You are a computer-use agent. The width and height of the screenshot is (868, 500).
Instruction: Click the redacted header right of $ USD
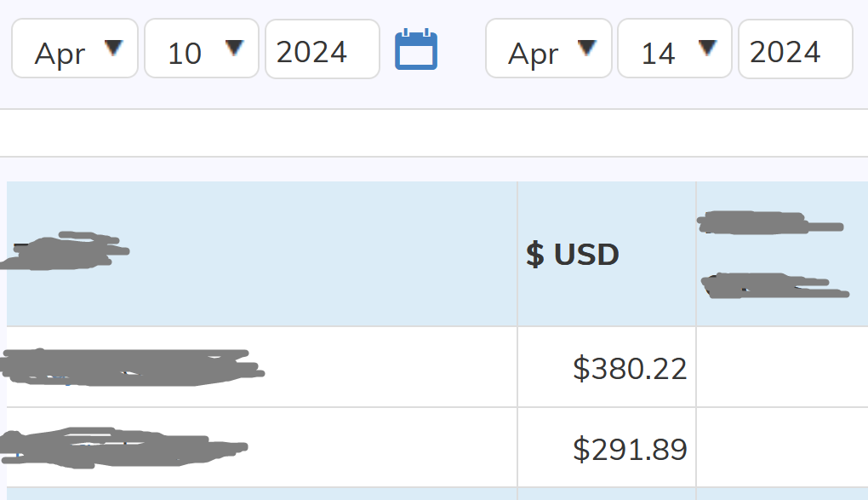tap(774, 255)
